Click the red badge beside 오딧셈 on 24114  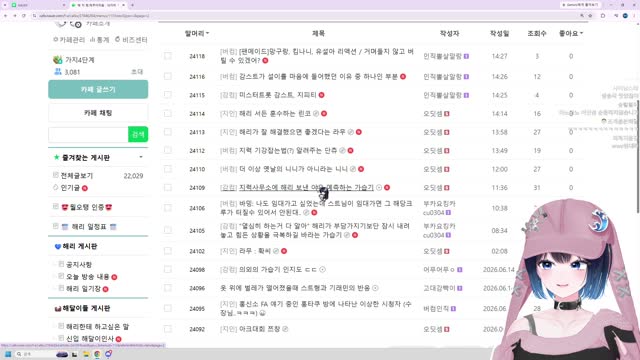point(447,113)
